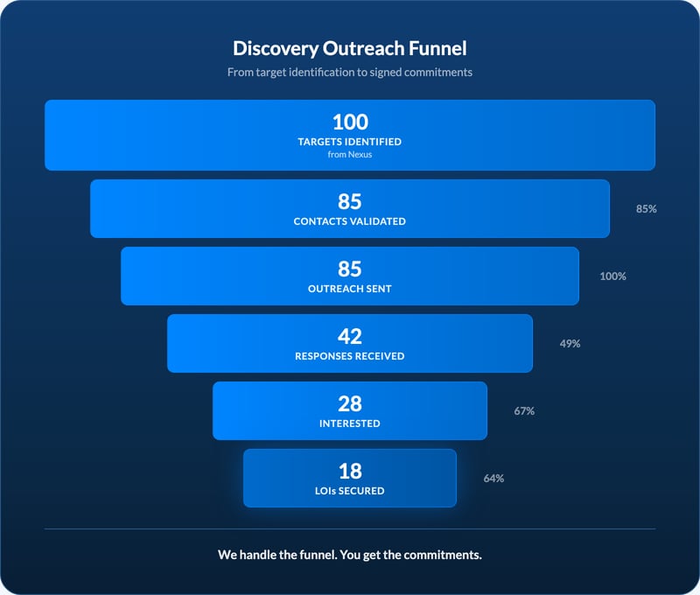Screen dimensions: 700x595
Task: Select the Outreach Sent bar
Action: [x=350, y=276]
